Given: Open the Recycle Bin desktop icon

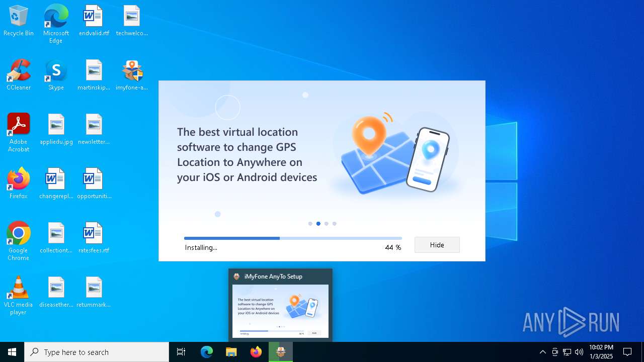Looking at the screenshot, I should click(19, 21).
